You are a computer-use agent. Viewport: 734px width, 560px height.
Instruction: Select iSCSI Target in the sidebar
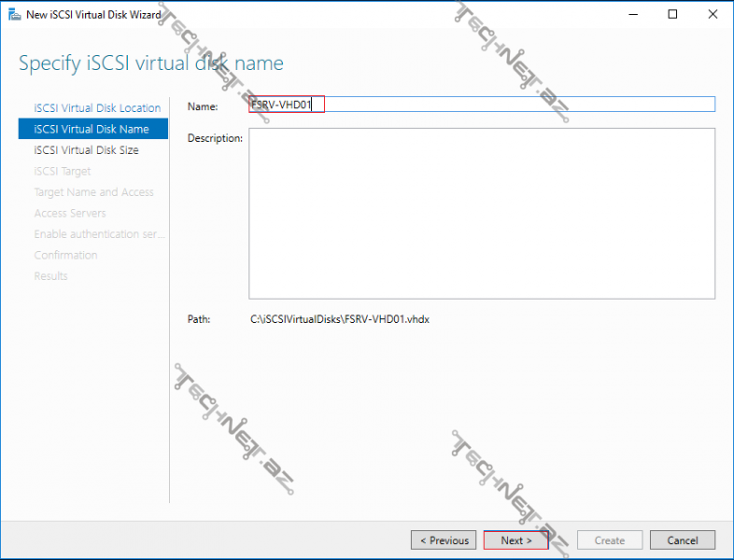click(63, 171)
